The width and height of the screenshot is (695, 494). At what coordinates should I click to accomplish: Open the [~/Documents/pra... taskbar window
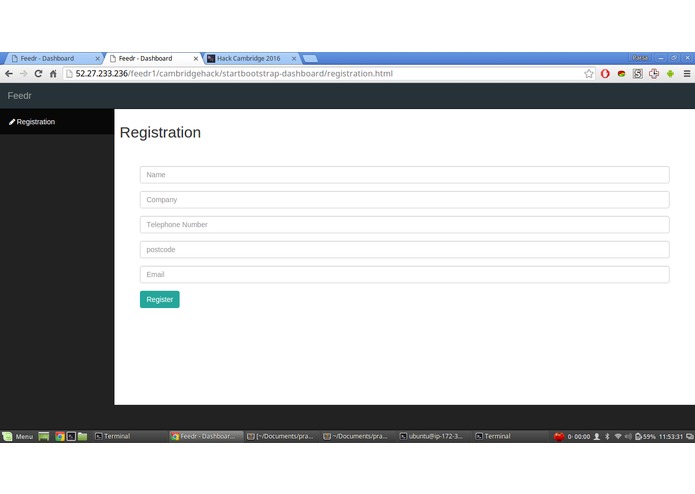283,436
